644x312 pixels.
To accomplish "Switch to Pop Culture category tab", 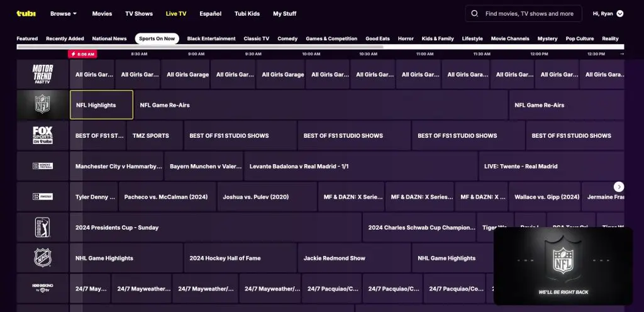I will pos(580,38).
